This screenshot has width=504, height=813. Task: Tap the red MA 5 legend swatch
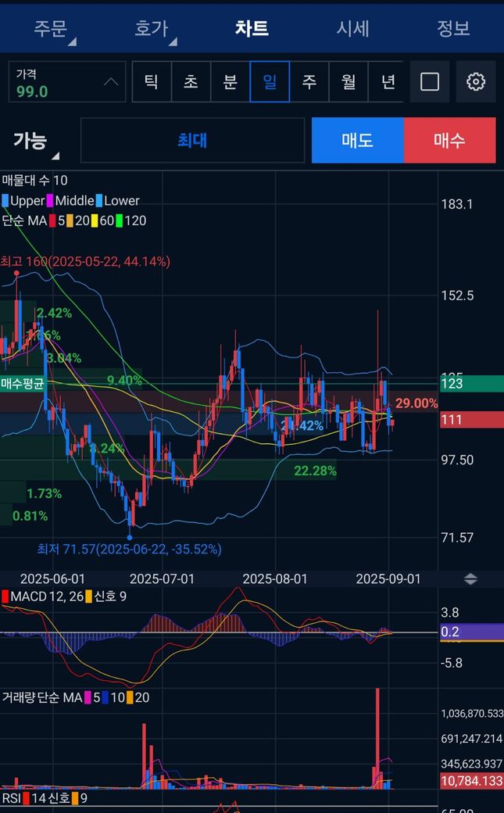[52, 221]
